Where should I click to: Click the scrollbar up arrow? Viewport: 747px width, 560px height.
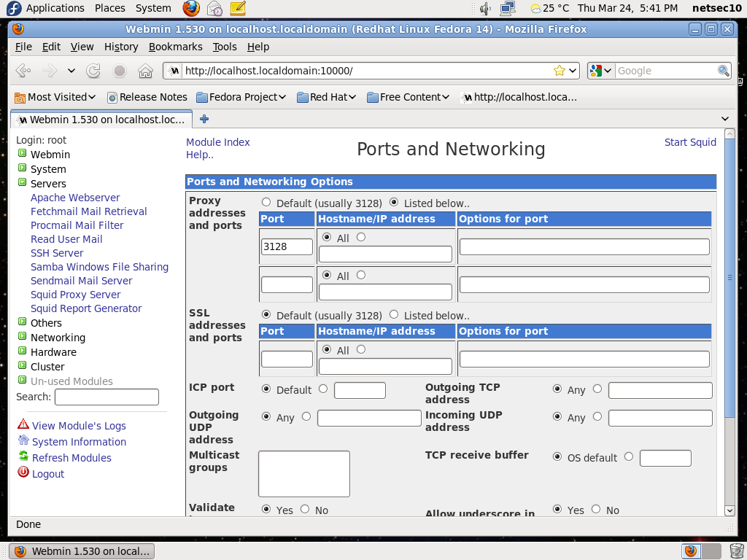729,134
